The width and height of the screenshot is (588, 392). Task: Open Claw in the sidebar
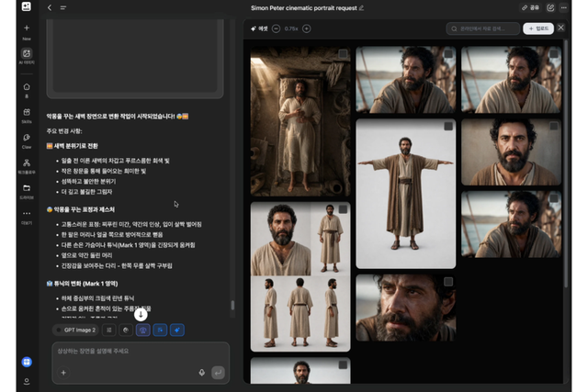tap(27, 140)
